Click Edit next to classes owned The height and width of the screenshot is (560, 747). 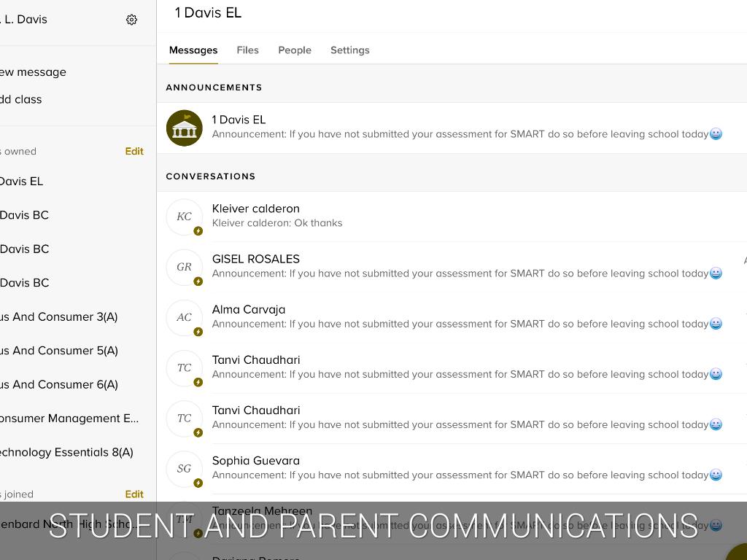[134, 151]
